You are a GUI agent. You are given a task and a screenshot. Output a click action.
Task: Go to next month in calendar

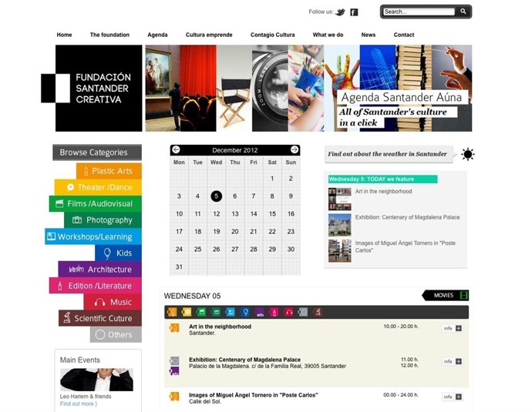295,149
